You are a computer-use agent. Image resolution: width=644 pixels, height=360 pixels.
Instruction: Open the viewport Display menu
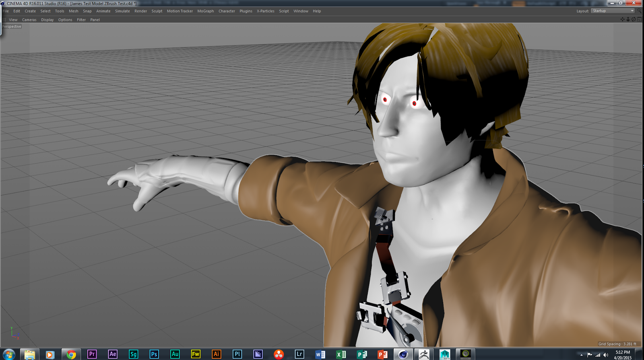(x=47, y=20)
